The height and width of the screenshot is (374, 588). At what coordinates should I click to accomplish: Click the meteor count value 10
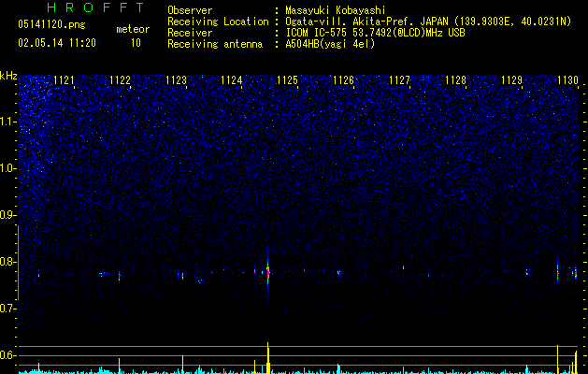[x=136, y=43]
